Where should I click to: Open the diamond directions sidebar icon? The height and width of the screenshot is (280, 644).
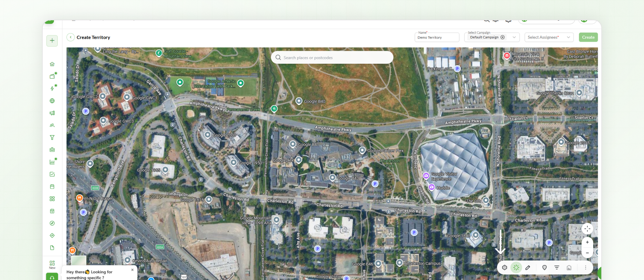tap(52, 236)
